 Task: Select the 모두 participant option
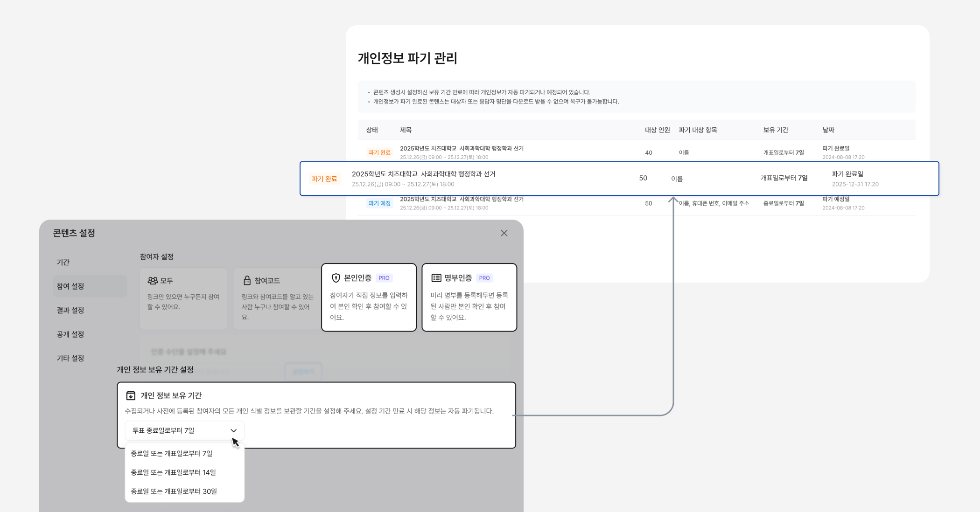click(x=183, y=298)
